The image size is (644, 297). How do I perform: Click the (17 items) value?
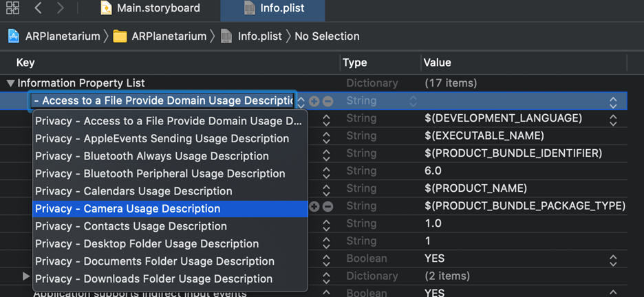click(450, 83)
